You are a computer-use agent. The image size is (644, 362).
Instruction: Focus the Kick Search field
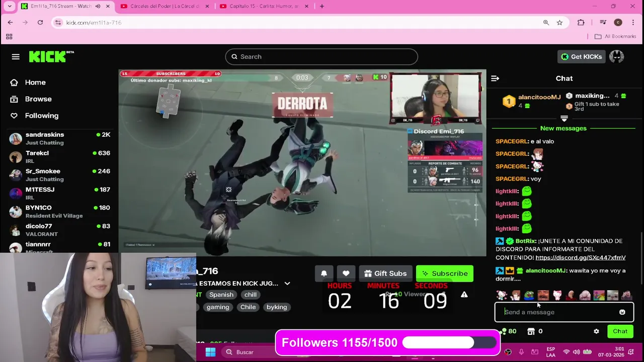(321, 57)
